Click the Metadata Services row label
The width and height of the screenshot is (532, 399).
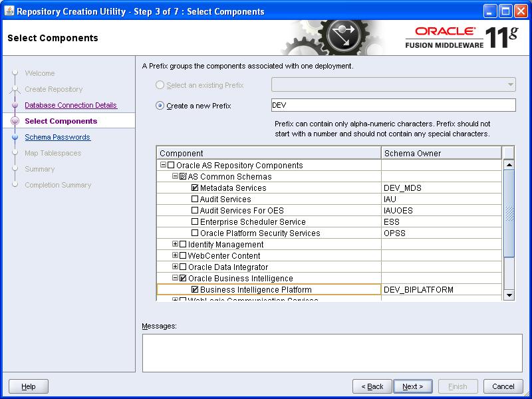point(233,188)
